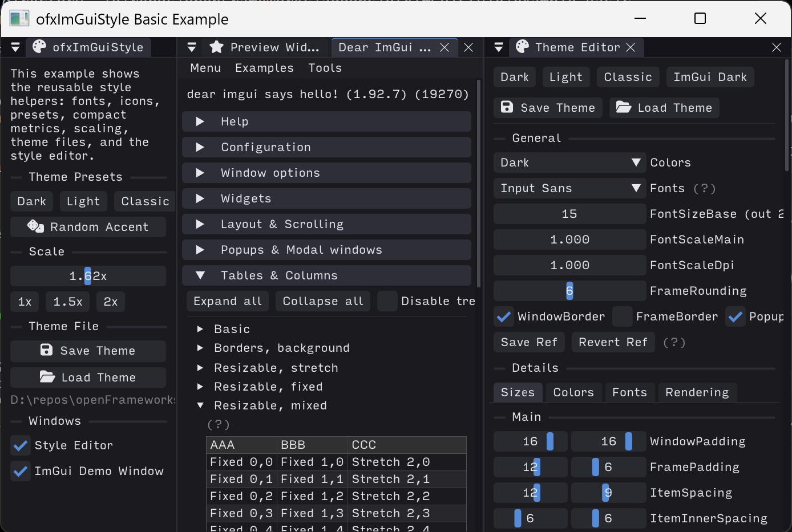Image resolution: width=792 pixels, height=532 pixels.
Task: Open the dock menu arrow beside Theme Editor tab
Action: coord(499,47)
